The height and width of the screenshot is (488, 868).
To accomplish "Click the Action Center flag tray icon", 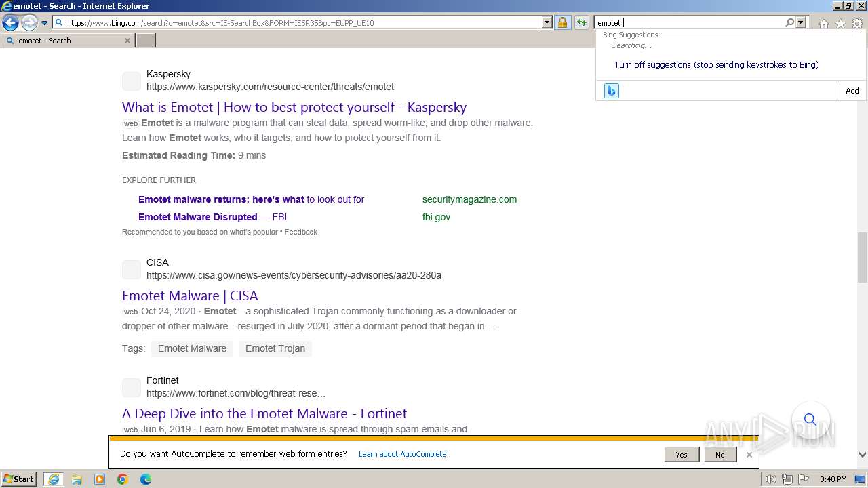I will [x=804, y=479].
